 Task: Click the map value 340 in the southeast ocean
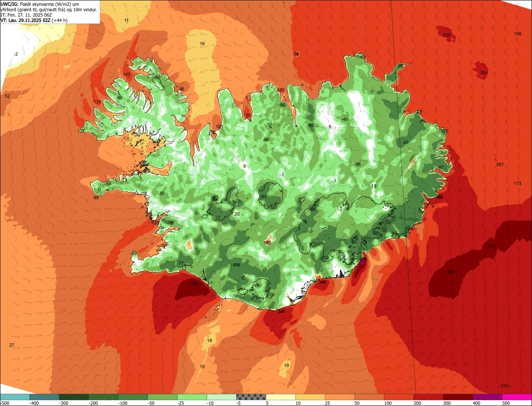tap(450, 272)
